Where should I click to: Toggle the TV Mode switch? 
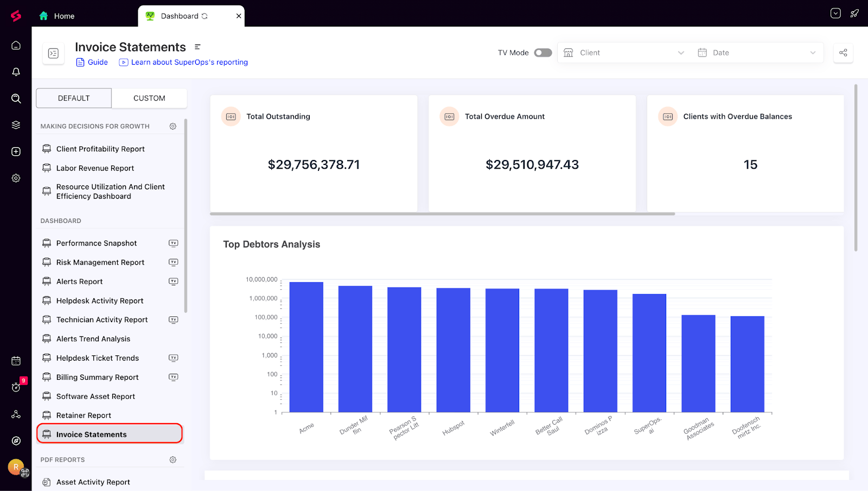click(543, 53)
